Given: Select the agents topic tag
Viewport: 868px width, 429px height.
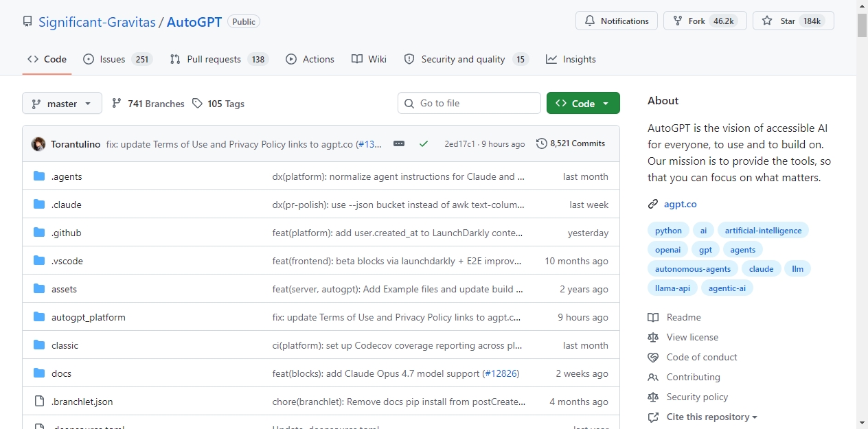Looking at the screenshot, I should click(x=743, y=250).
